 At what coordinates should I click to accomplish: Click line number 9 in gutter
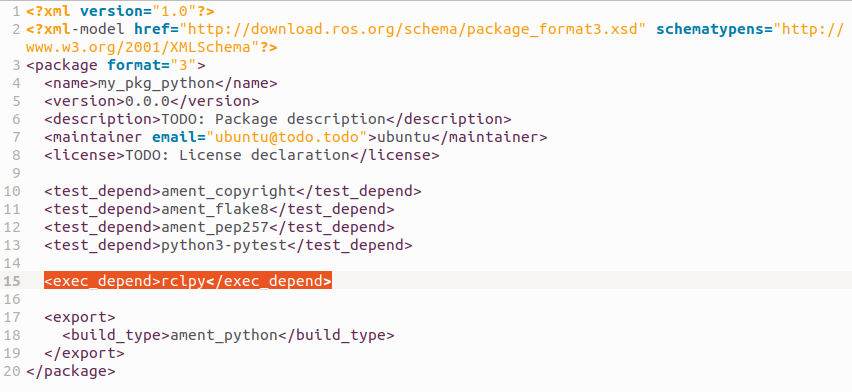[16, 173]
